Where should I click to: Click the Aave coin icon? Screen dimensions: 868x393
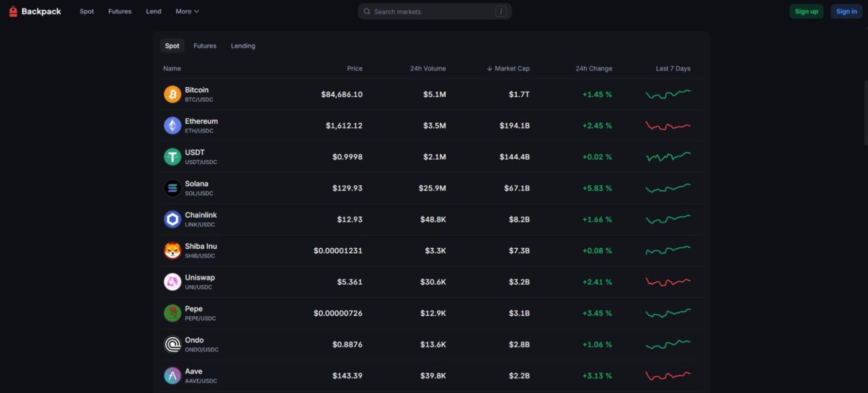click(172, 375)
